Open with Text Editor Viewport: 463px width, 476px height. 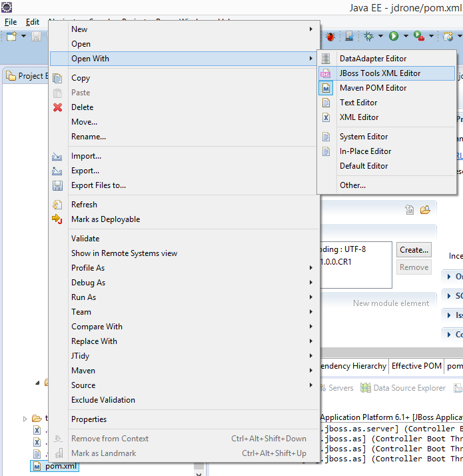386,103
